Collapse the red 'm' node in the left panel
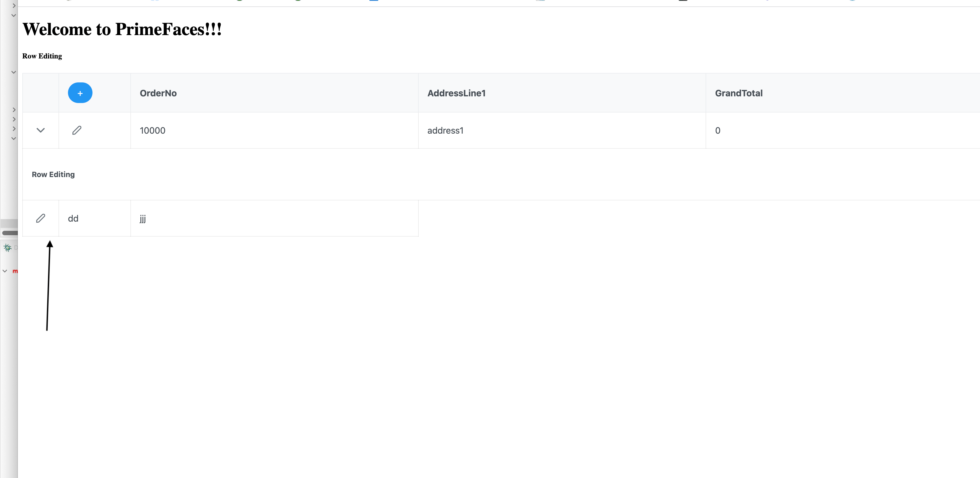 click(5, 271)
